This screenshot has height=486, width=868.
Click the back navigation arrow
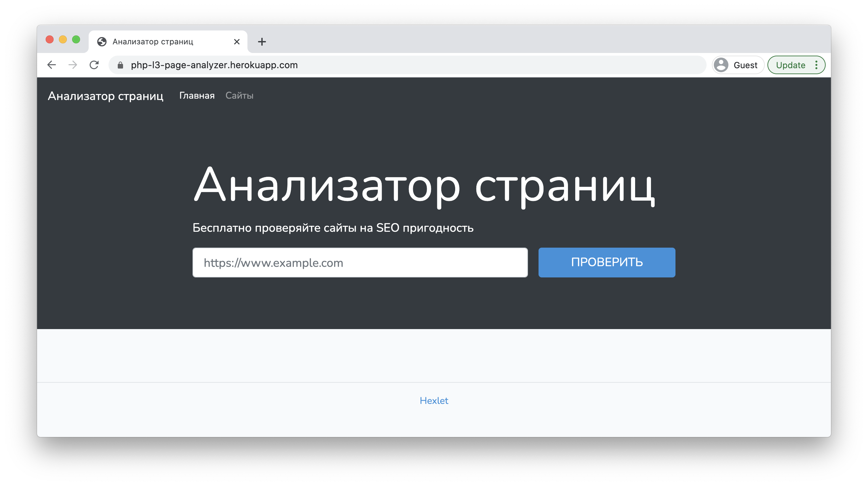[x=51, y=65]
